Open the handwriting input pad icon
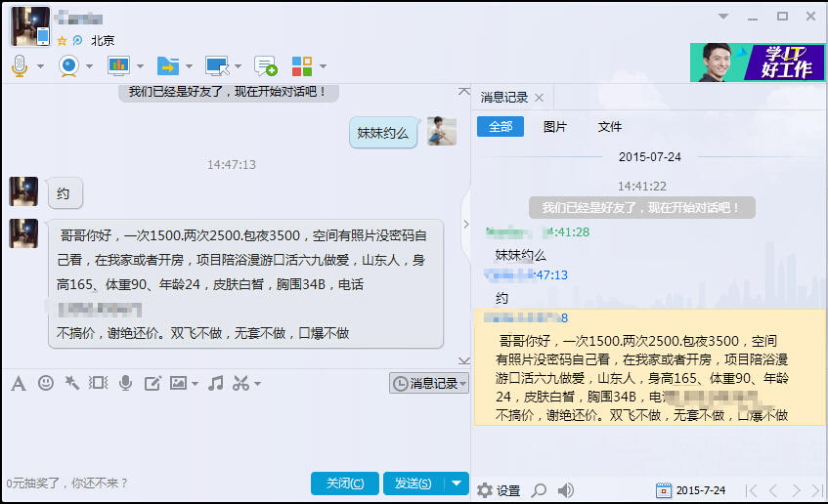The width and height of the screenshot is (828, 504). (153, 383)
